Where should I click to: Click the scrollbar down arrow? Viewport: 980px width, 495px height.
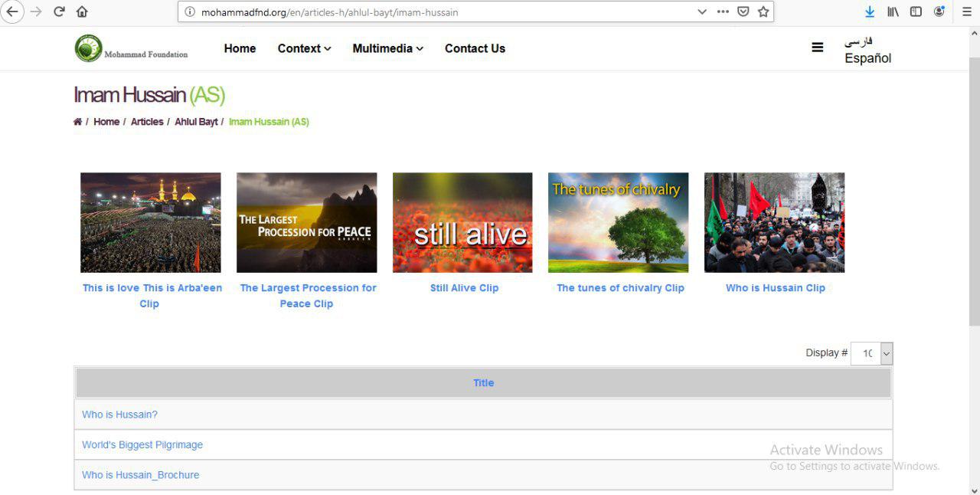(x=974, y=490)
